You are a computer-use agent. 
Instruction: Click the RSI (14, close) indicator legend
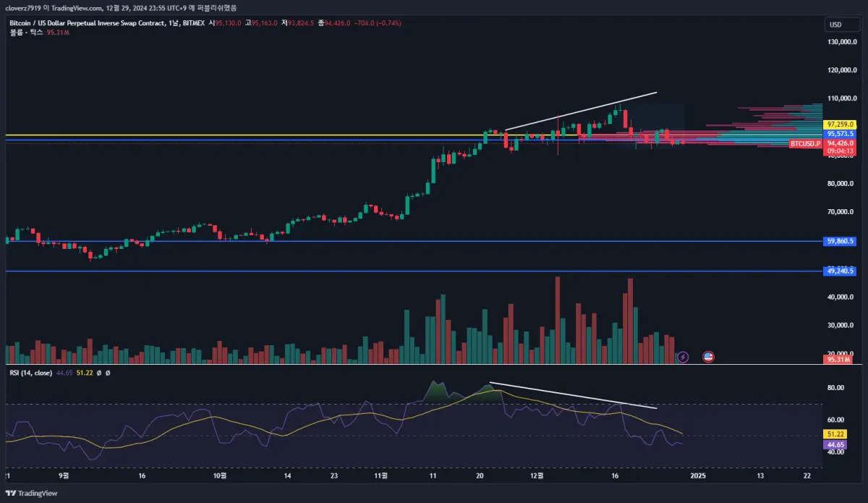click(x=30, y=373)
